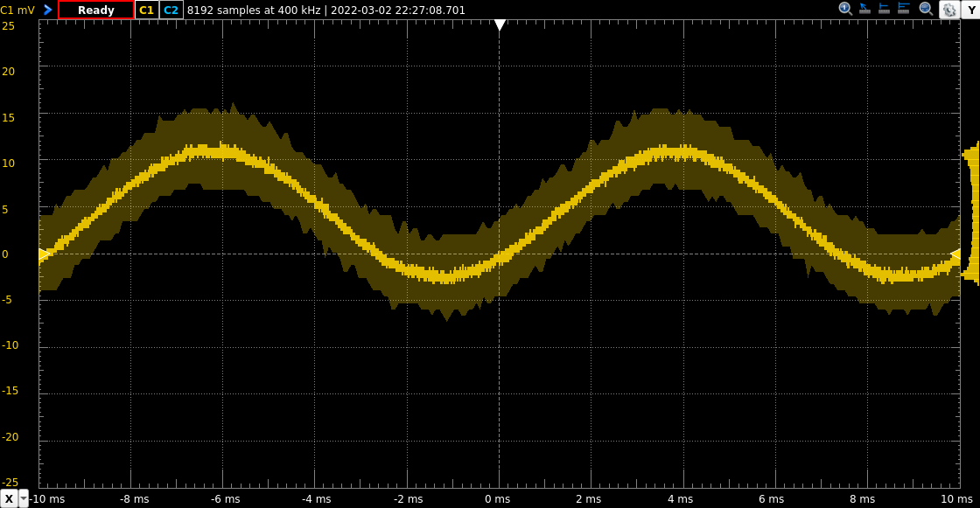Click the blue run arrow icon
The height and width of the screenshot is (508, 980).
(x=47, y=10)
